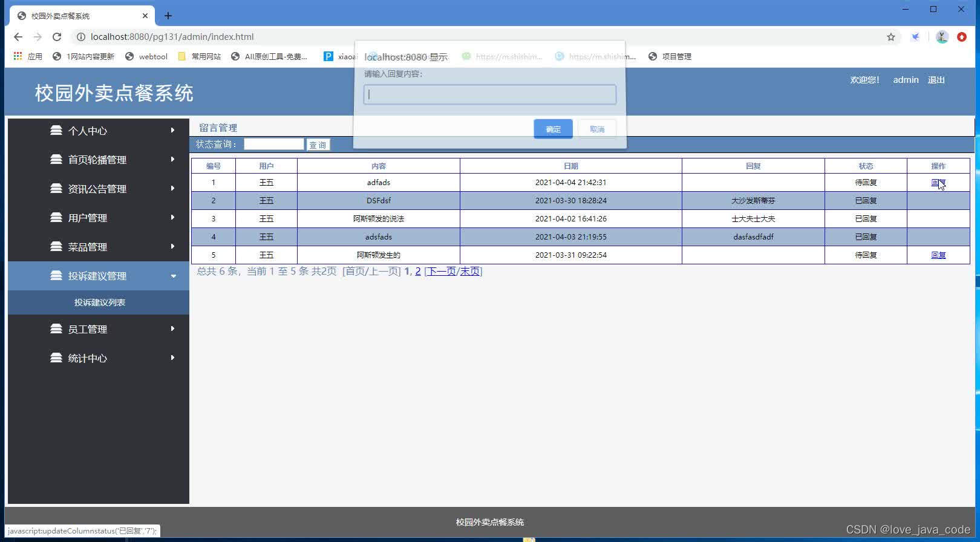980x542 pixels.
Task: Cancel the reply dialog with 取消
Action: click(x=597, y=129)
